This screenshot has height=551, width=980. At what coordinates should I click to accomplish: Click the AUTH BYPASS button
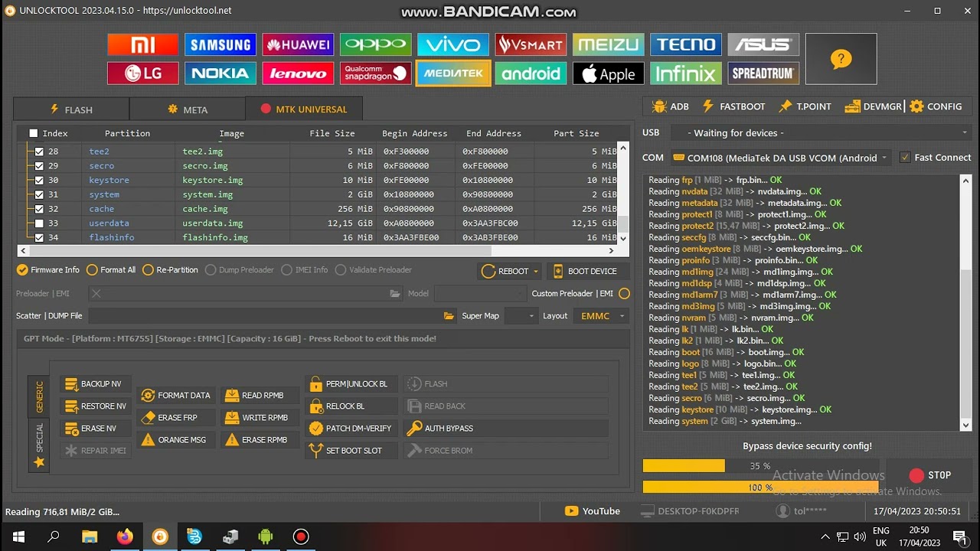pyautogui.click(x=506, y=429)
